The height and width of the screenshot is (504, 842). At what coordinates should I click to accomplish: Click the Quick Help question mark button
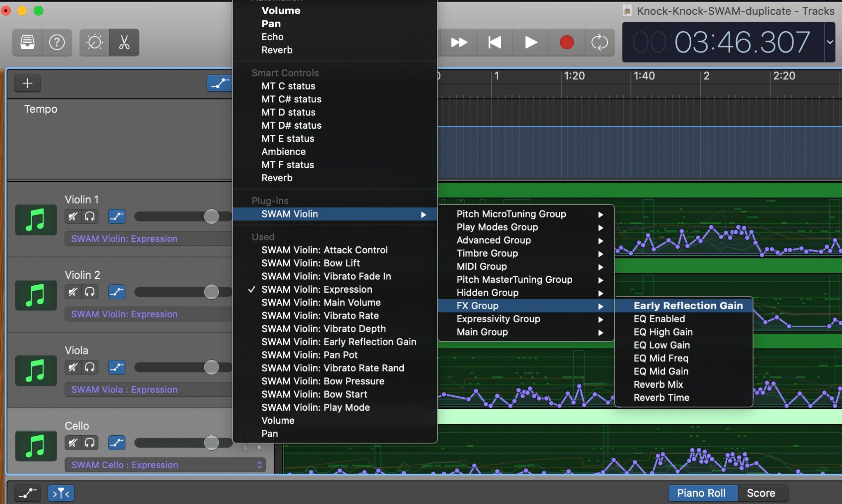tap(57, 42)
